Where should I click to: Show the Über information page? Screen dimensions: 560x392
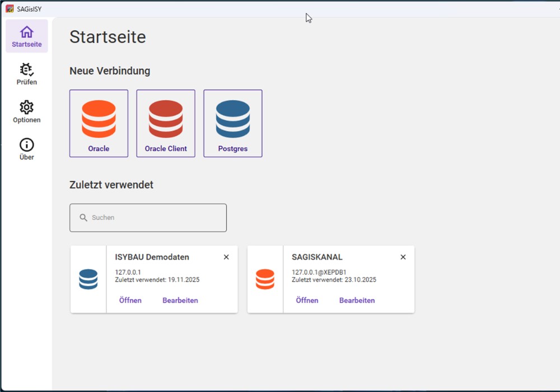26,147
